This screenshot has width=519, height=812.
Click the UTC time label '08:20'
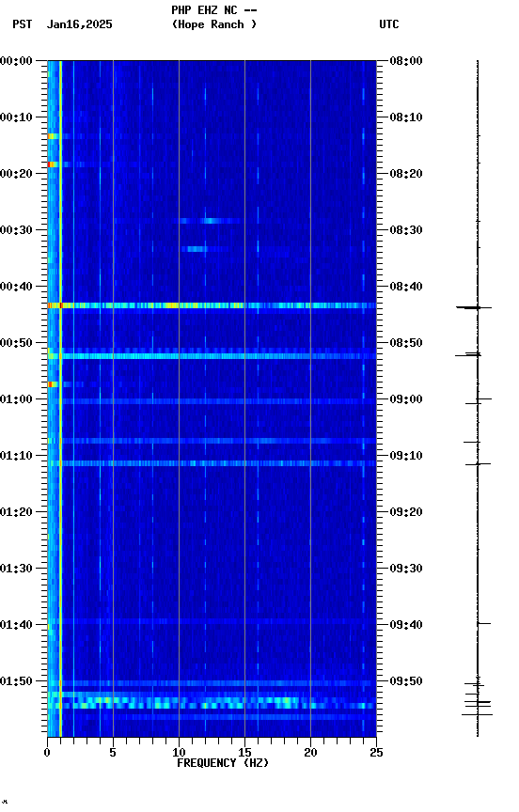[x=406, y=174]
